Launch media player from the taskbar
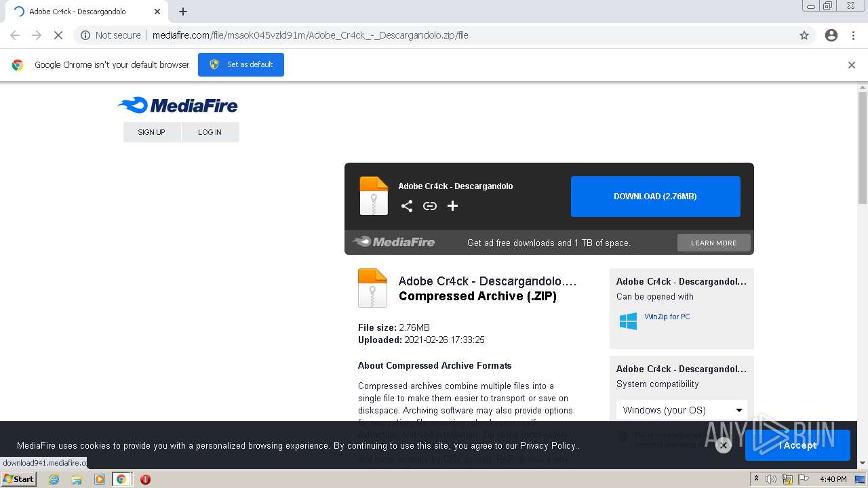868x488 pixels. click(x=100, y=479)
